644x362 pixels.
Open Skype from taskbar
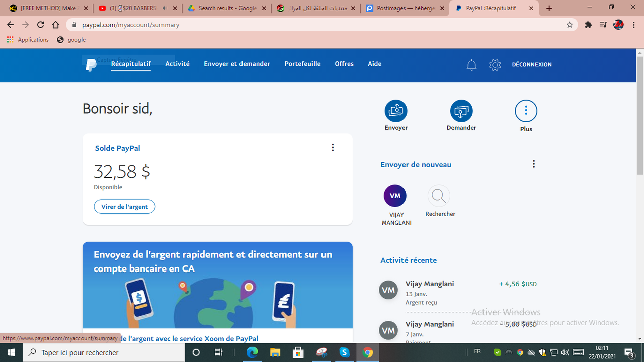[344, 352]
